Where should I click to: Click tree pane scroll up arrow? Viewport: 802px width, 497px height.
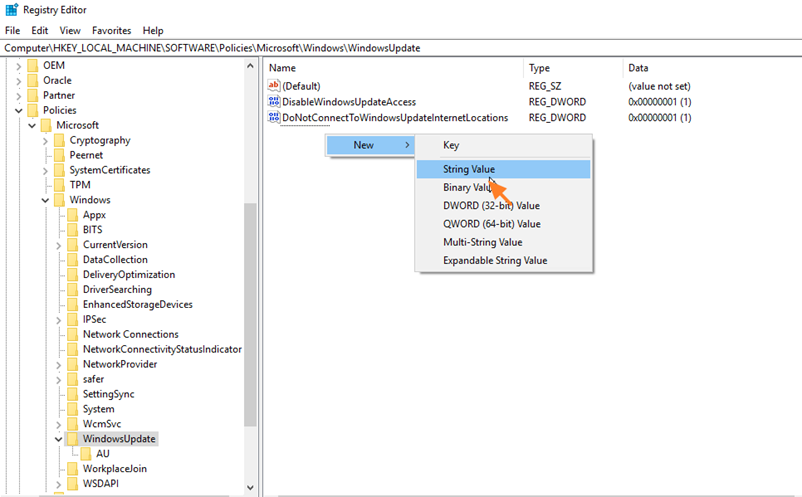(250, 65)
